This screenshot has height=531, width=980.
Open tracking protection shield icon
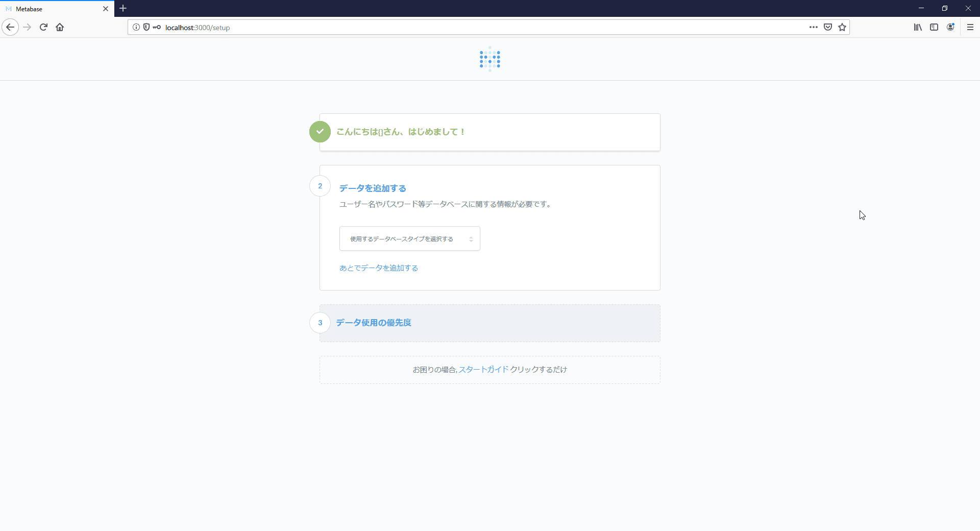click(146, 27)
